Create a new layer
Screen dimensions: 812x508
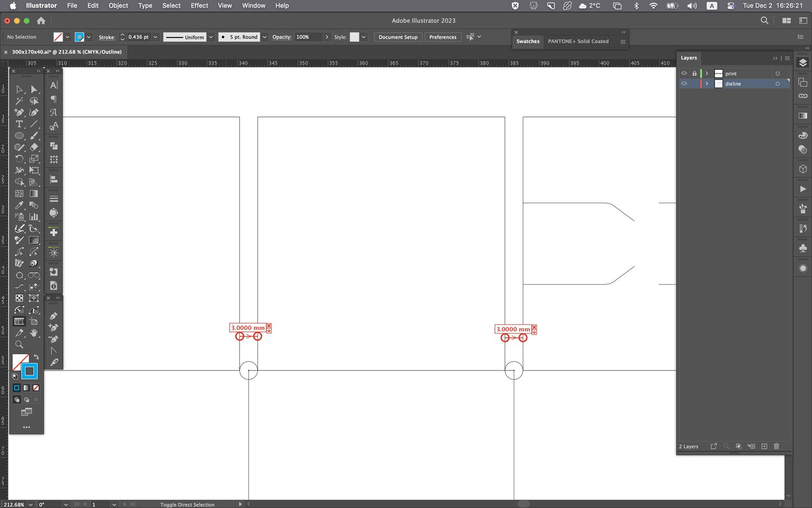[x=764, y=446]
